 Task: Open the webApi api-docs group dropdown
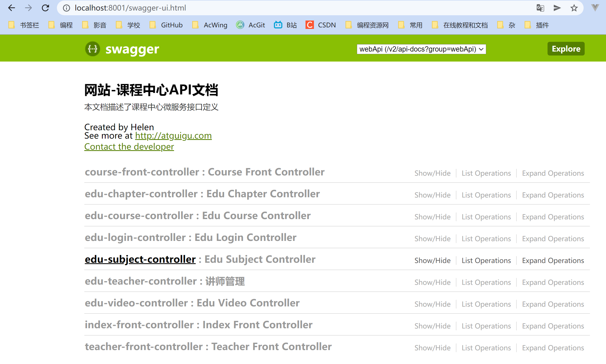click(421, 49)
